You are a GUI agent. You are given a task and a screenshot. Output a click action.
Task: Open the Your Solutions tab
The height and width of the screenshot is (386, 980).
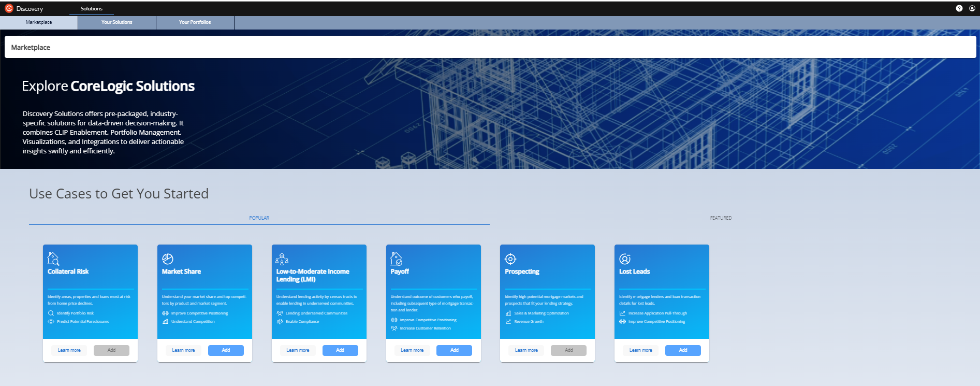click(117, 22)
